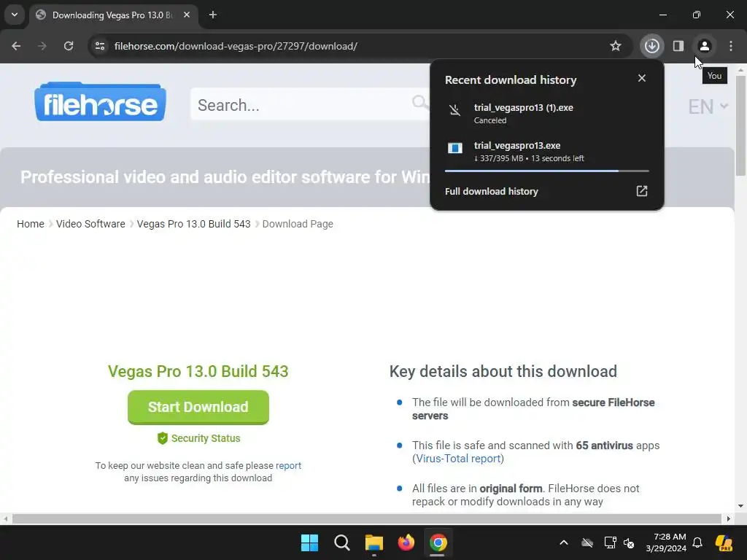This screenshot has width=747, height=560.
Task: Click the Chrome taskbar icon
Action: point(438,542)
